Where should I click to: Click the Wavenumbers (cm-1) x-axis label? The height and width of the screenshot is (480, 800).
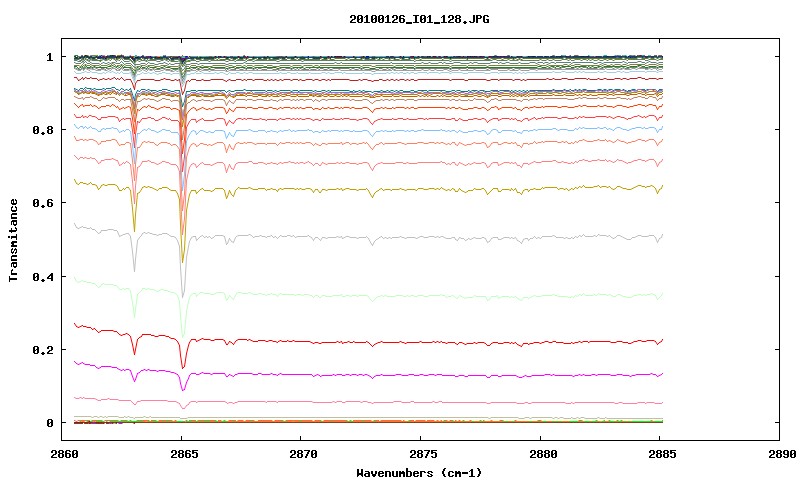(419, 473)
